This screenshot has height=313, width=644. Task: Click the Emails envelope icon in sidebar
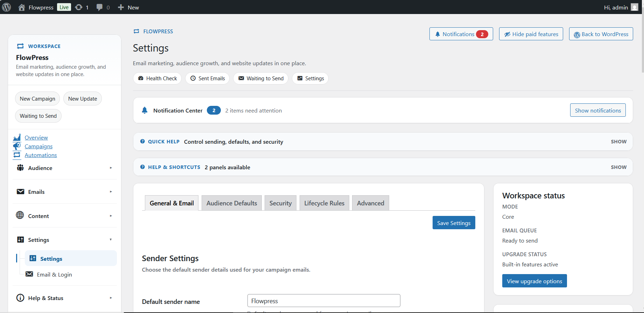pos(21,192)
